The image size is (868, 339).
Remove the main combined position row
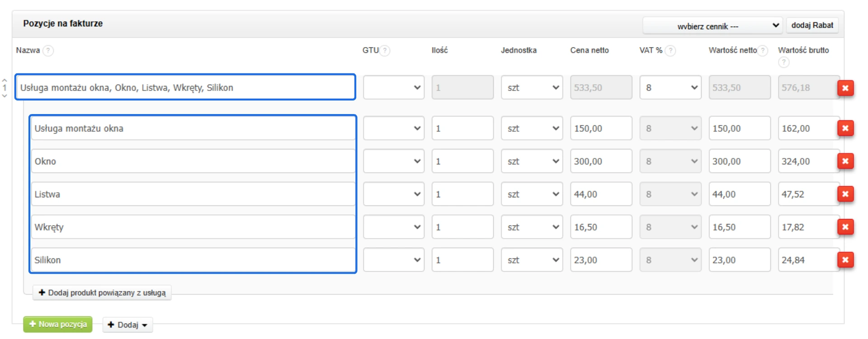point(845,88)
